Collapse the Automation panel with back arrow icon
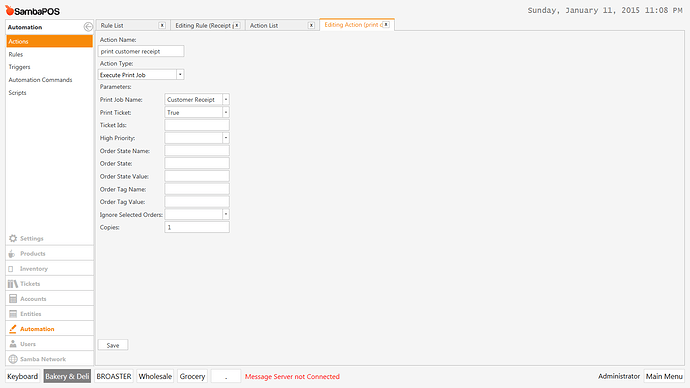 coord(88,27)
